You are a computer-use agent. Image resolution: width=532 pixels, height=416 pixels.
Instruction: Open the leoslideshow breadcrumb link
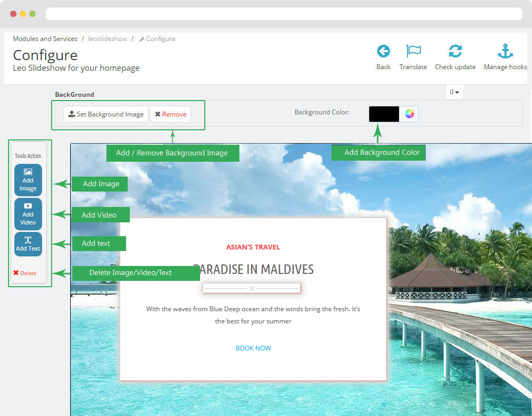coord(107,39)
